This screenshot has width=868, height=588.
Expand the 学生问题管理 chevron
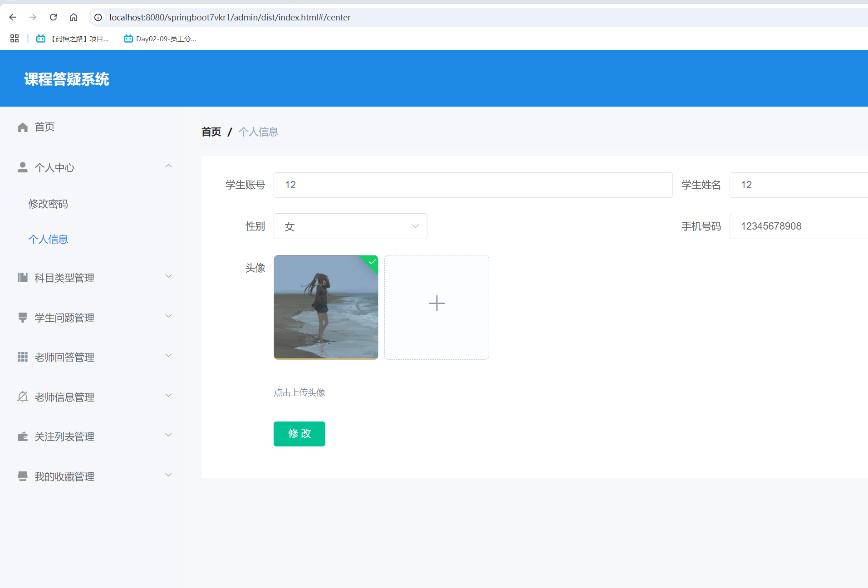coord(168,316)
